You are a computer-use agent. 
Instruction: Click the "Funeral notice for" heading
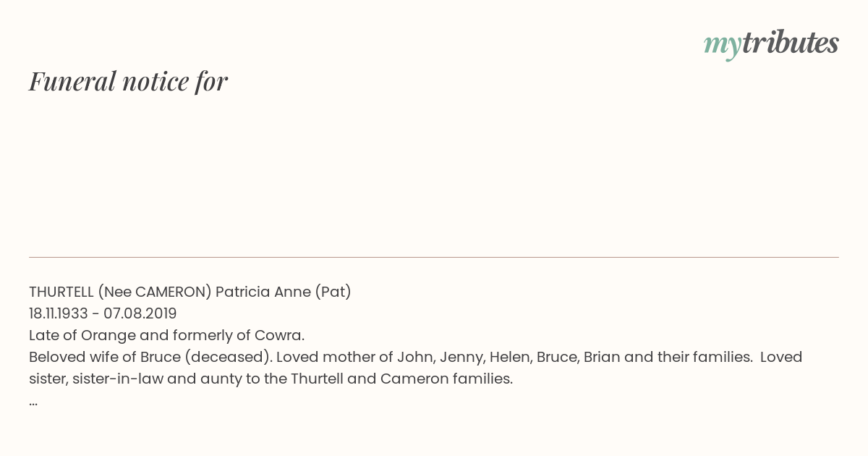(128, 81)
